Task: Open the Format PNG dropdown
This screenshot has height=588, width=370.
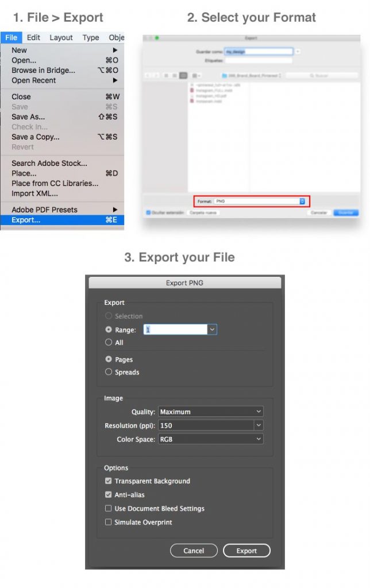Action: tap(260, 202)
